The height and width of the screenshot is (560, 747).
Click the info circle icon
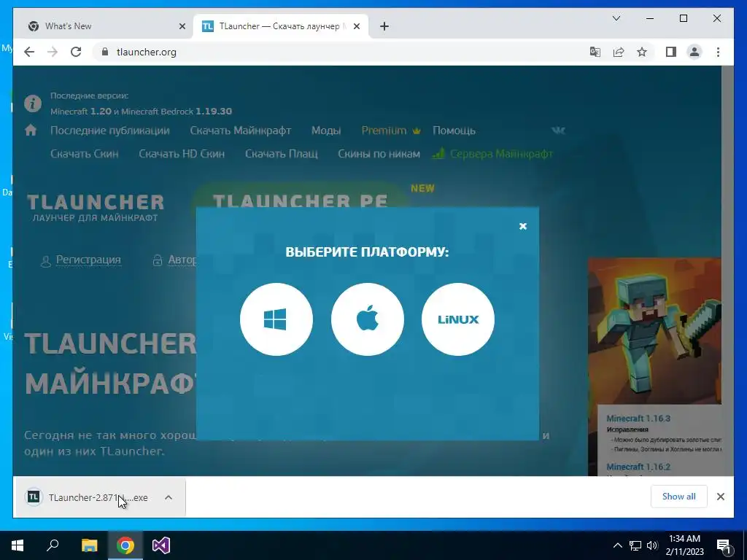(32, 104)
